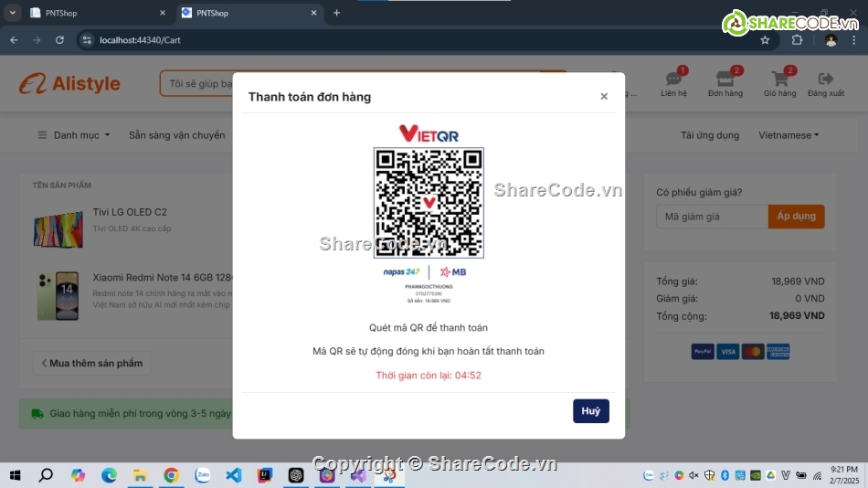Click the address bar URL localhost:44340/Cart
Viewport: 868px width, 488px height.
point(140,40)
